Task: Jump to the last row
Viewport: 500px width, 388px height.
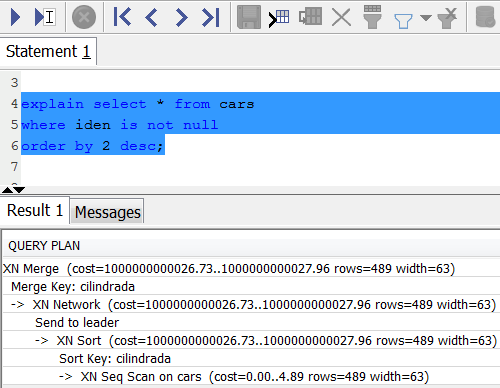Action: point(211,17)
